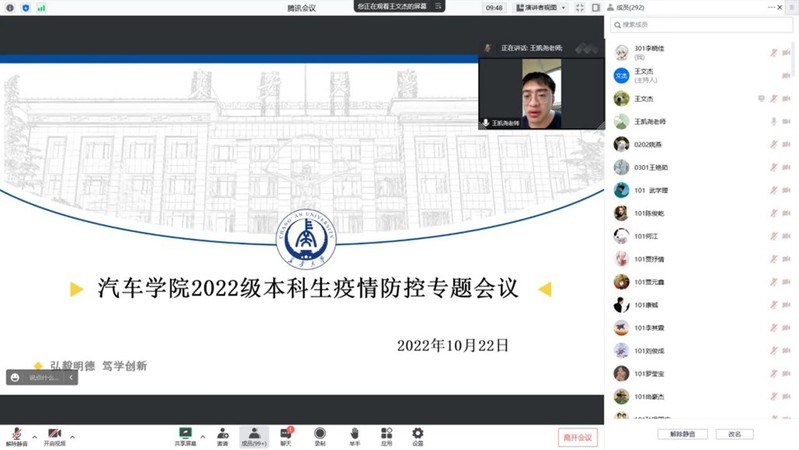The height and width of the screenshot is (450, 799).
Task: Expand the arrow beside the microphone button
Action: tap(34, 437)
